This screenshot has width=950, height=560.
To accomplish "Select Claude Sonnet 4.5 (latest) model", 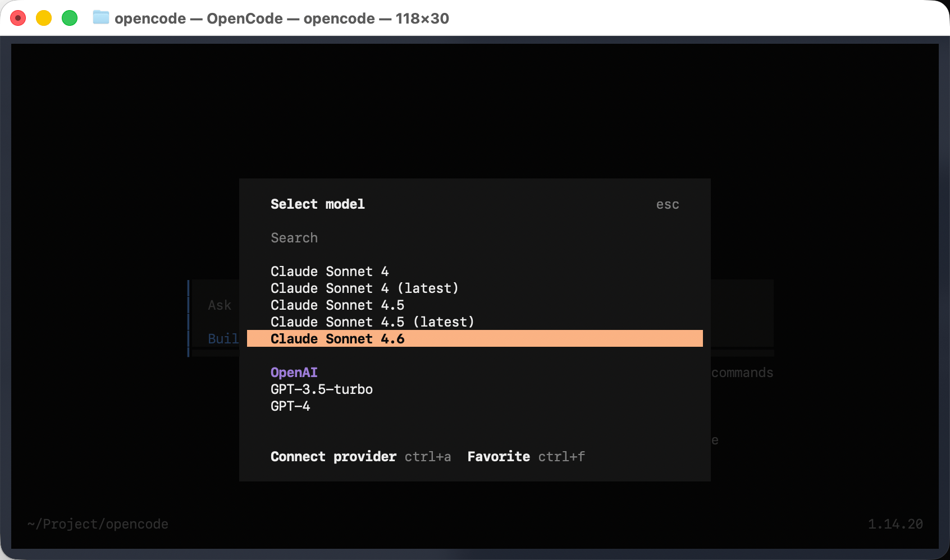I will tap(475, 322).
